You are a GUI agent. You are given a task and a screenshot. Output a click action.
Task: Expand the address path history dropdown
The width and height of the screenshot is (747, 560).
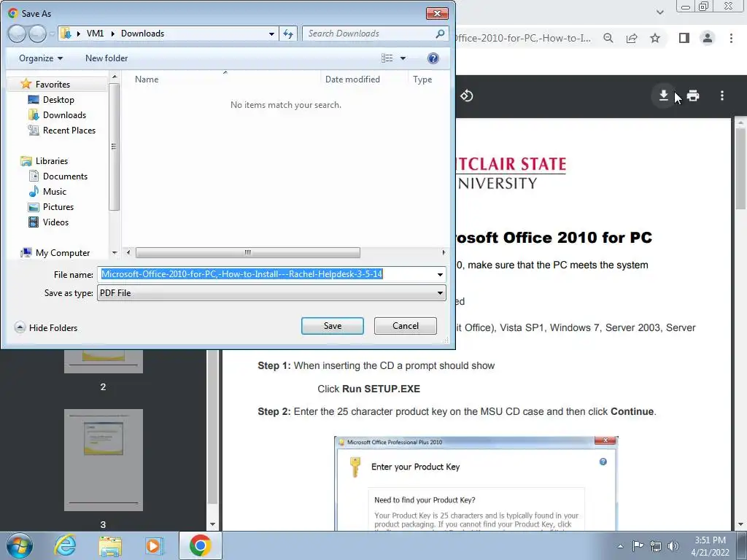(271, 34)
